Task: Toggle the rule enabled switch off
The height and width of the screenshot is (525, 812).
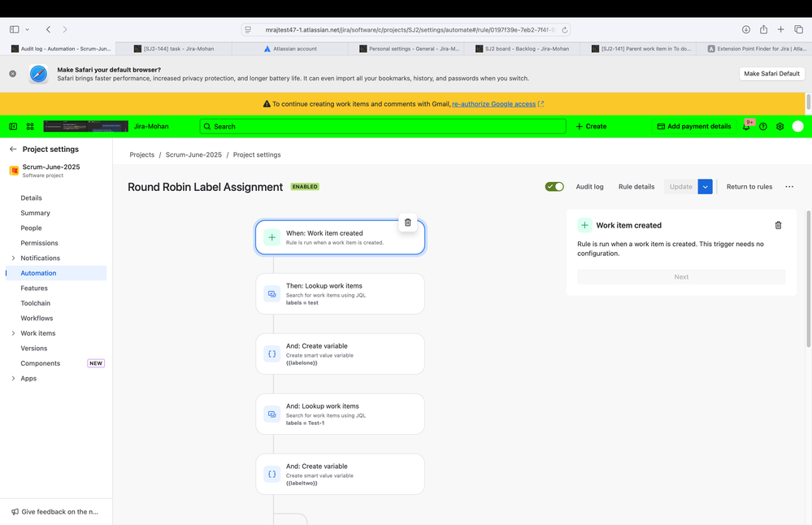Action: coord(554,186)
